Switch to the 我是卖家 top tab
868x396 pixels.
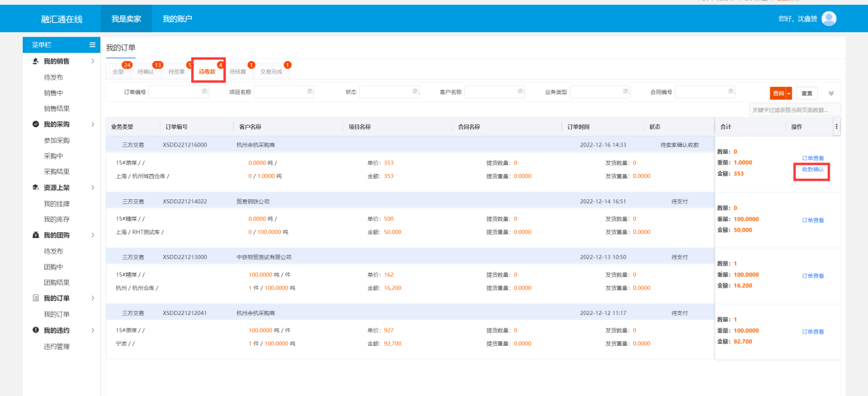[126, 19]
